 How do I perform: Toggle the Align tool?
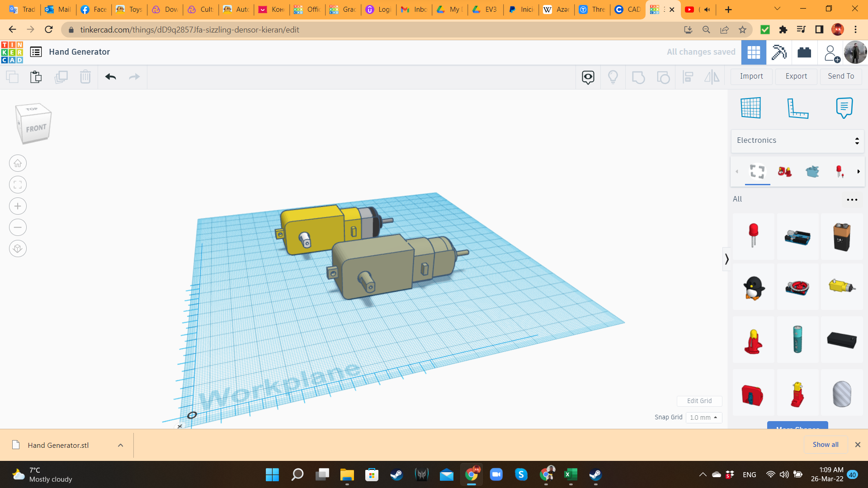point(688,77)
